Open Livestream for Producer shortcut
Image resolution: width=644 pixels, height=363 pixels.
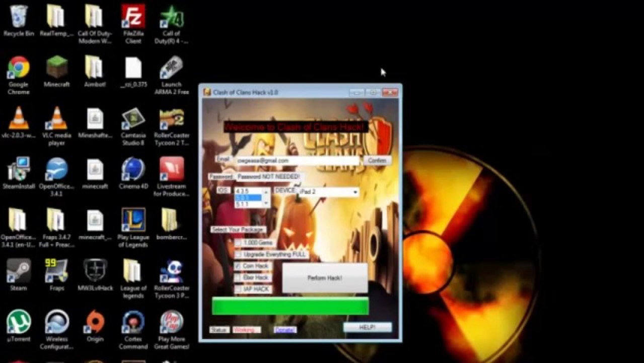tap(172, 177)
